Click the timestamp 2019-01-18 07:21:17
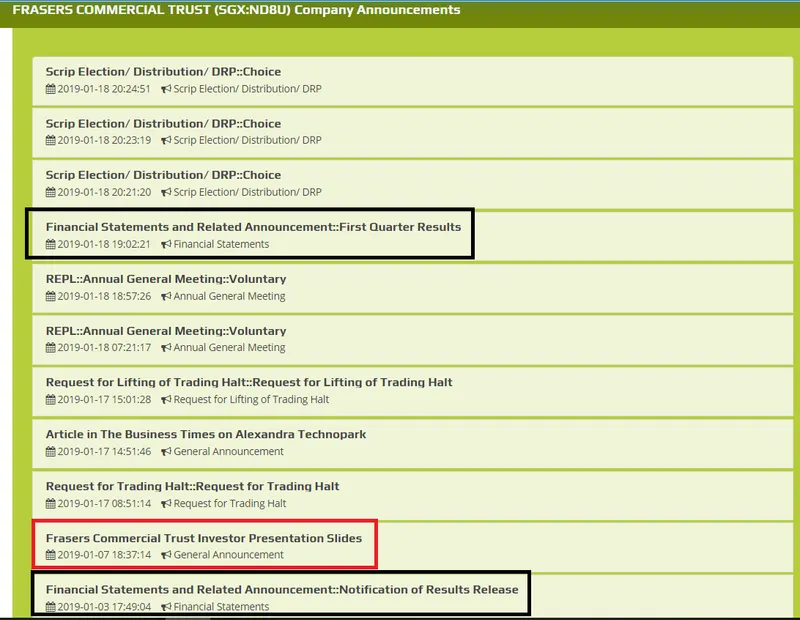 click(104, 348)
